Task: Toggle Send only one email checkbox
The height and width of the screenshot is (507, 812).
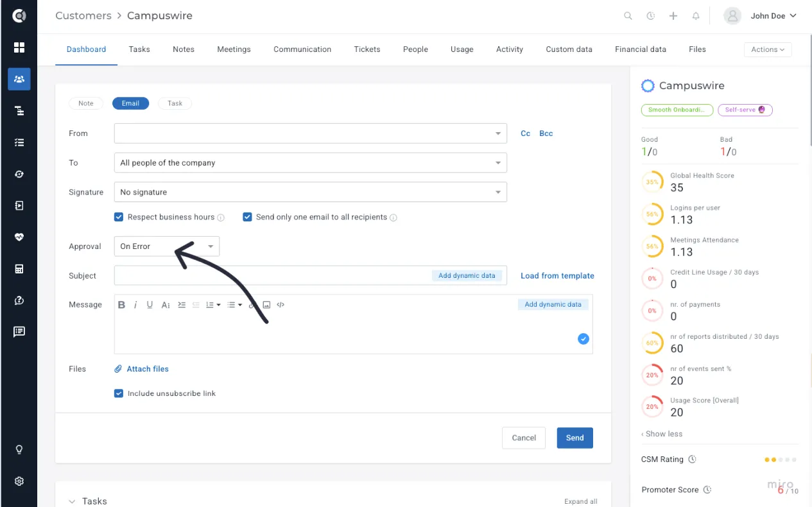Action: tap(247, 217)
